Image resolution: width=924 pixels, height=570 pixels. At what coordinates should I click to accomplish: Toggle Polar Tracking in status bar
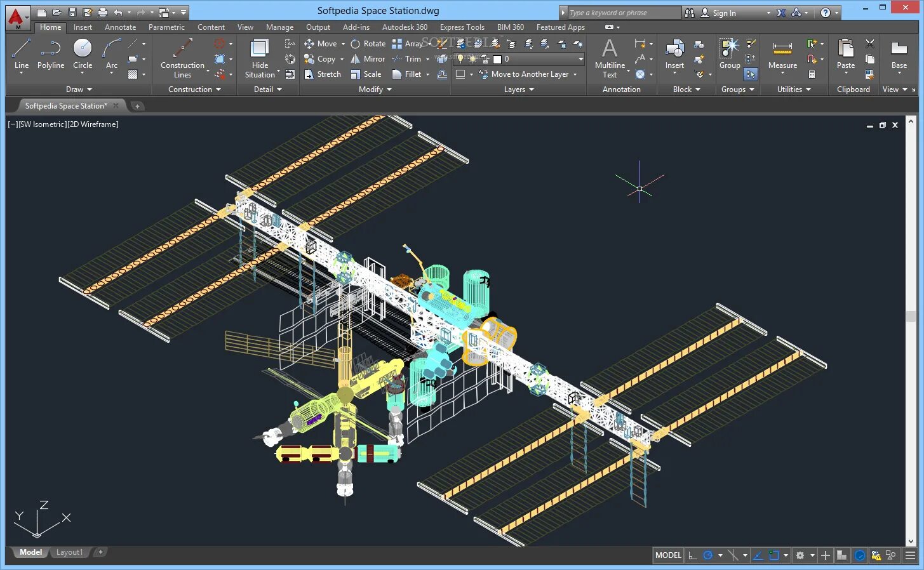[708, 555]
